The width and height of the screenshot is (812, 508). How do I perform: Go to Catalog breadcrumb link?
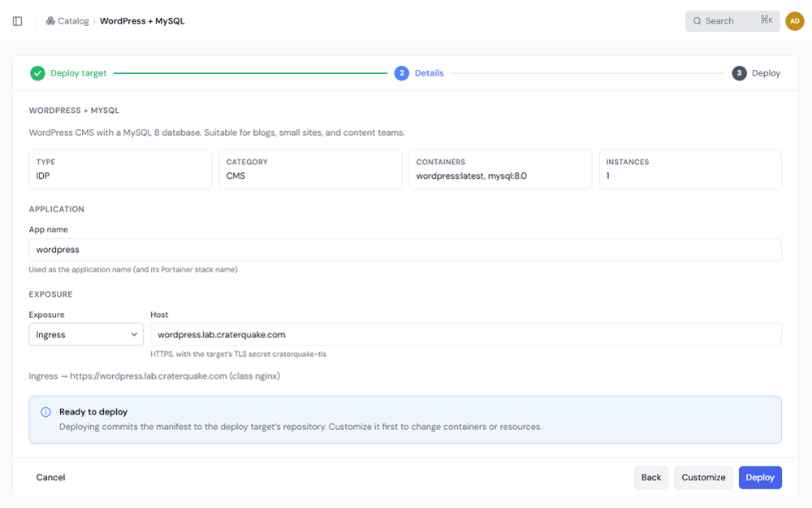coord(73,21)
